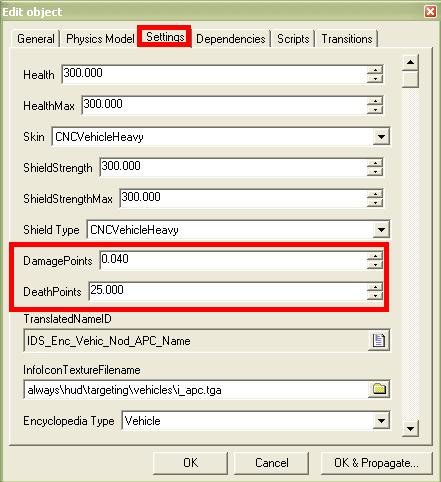
Task: Expand the Skin dropdown
Action: click(381, 137)
